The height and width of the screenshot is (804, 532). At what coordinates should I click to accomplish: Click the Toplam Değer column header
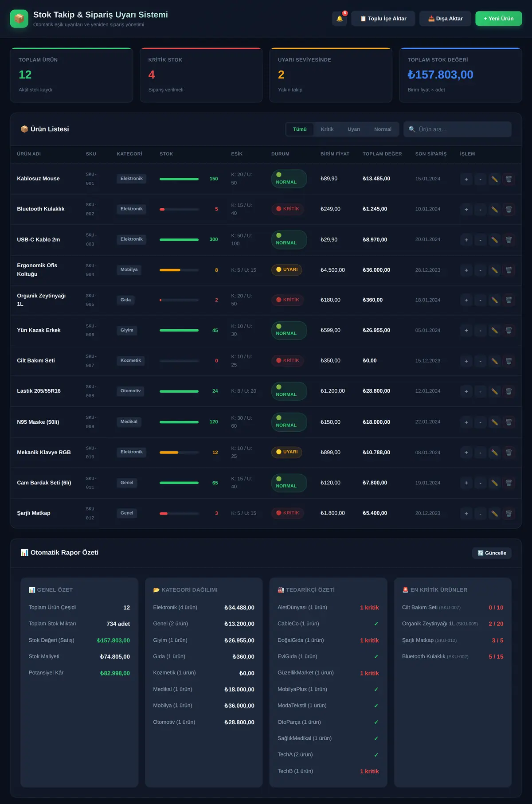382,154
